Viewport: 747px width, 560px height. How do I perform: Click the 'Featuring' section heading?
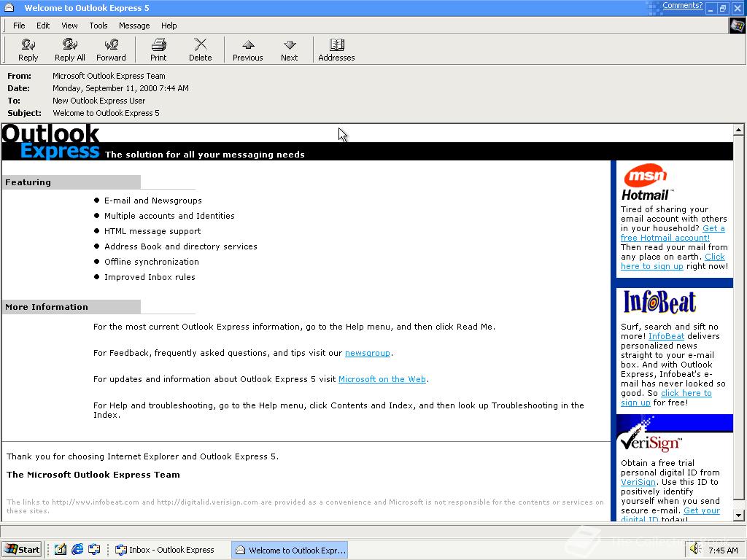28,182
